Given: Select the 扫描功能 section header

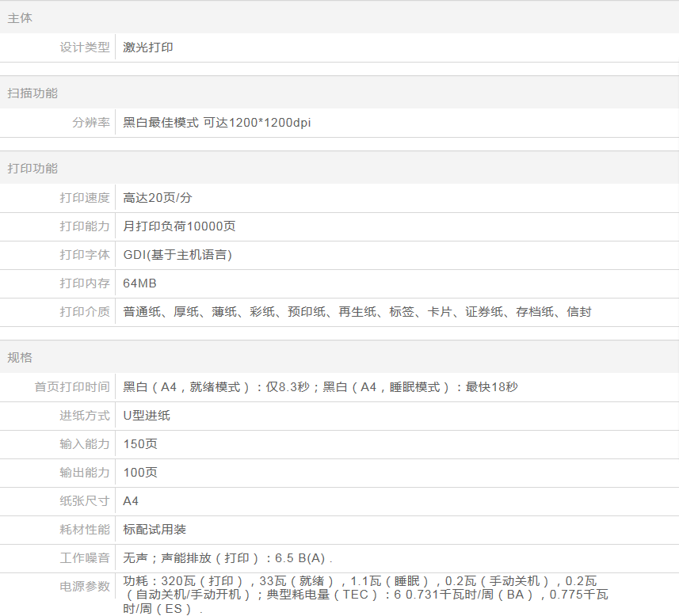Looking at the screenshot, I should 32,93.
